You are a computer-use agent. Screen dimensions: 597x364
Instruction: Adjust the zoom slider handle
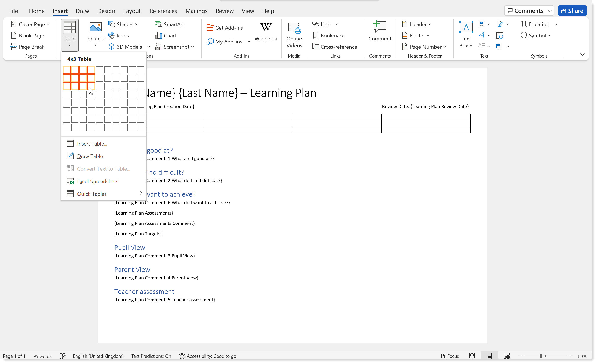(541, 356)
